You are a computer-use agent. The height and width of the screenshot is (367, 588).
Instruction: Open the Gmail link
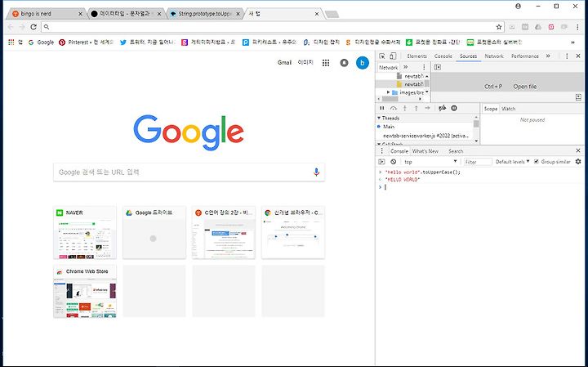point(284,62)
